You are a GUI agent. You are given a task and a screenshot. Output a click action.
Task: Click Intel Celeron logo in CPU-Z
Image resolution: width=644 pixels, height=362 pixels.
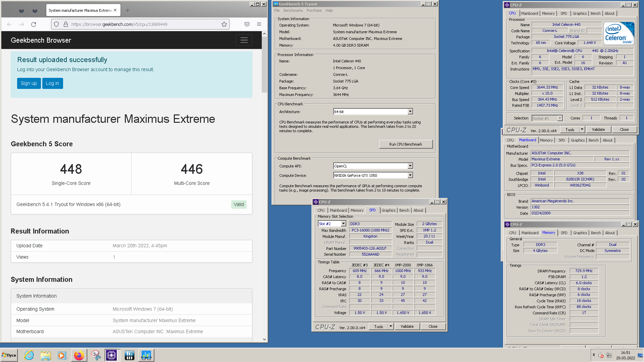(619, 33)
